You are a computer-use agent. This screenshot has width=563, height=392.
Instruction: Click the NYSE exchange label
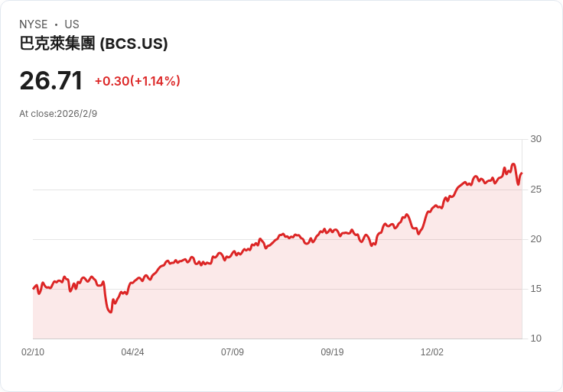(34, 24)
